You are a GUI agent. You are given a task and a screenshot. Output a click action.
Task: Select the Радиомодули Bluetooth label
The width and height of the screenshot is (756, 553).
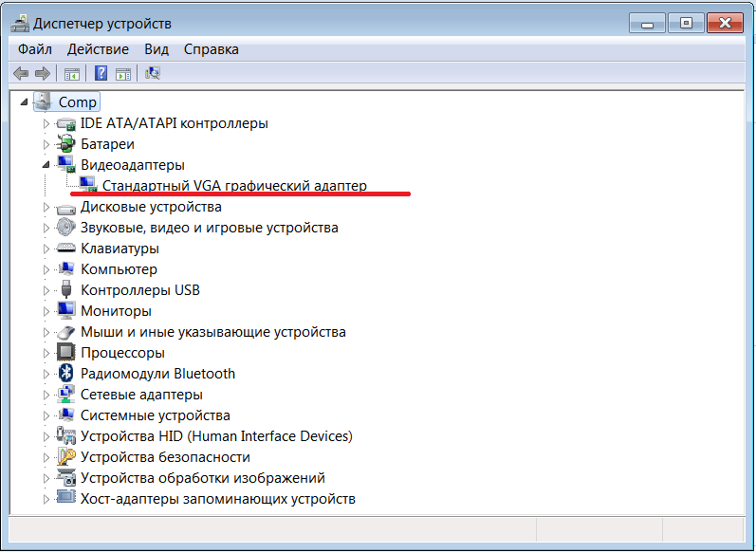tap(157, 374)
